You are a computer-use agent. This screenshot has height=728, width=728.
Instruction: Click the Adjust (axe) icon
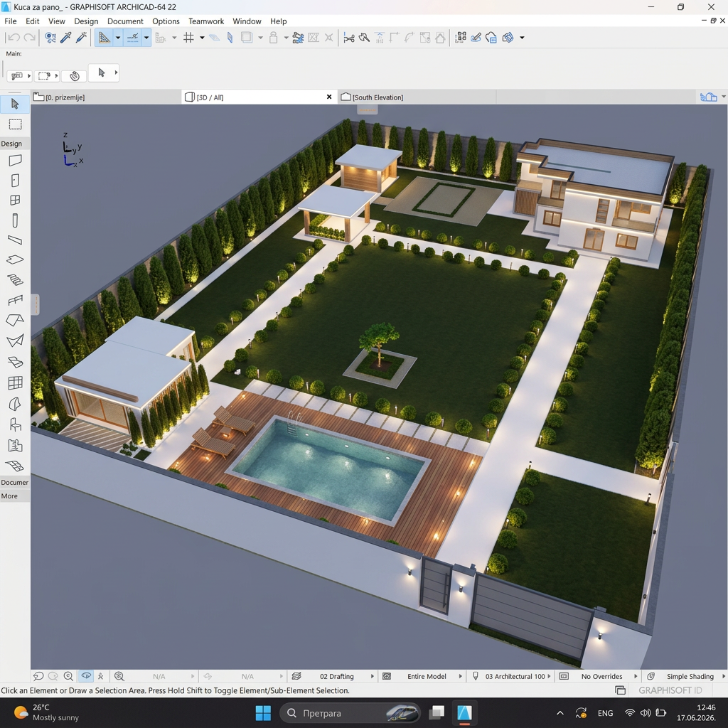pos(364,38)
